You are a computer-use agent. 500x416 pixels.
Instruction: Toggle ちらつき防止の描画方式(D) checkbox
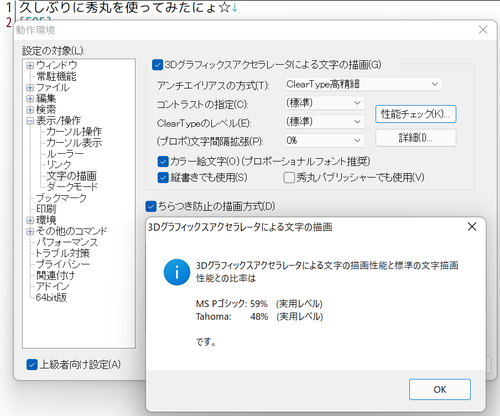click(x=151, y=206)
